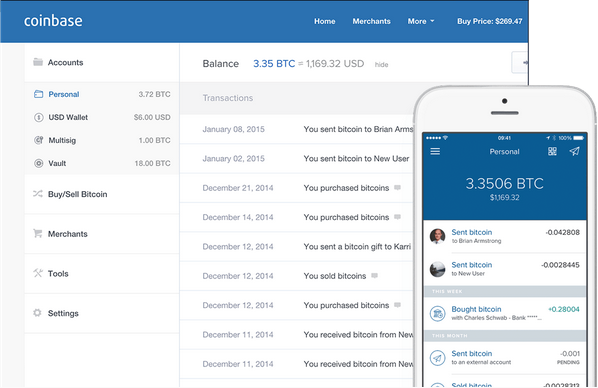
Task: Click the Merchants cart icon in the sidebar
Action: click(x=38, y=233)
